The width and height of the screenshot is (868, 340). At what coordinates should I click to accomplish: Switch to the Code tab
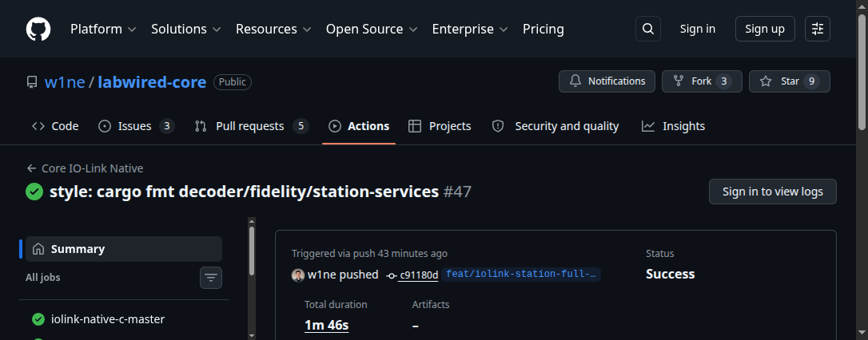55,126
